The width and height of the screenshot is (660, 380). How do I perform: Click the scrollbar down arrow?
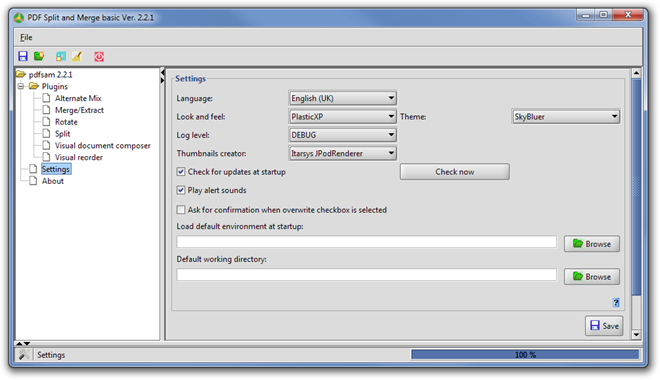pyautogui.click(x=636, y=335)
